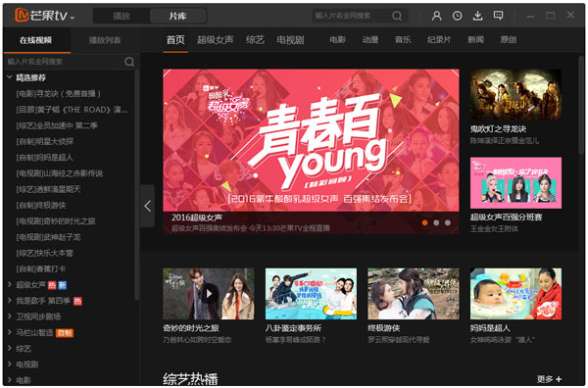This screenshot has width=588, height=388.
Task: Click the play icon on 奇妙的时光之旅 thumbnail
Action: [209, 294]
